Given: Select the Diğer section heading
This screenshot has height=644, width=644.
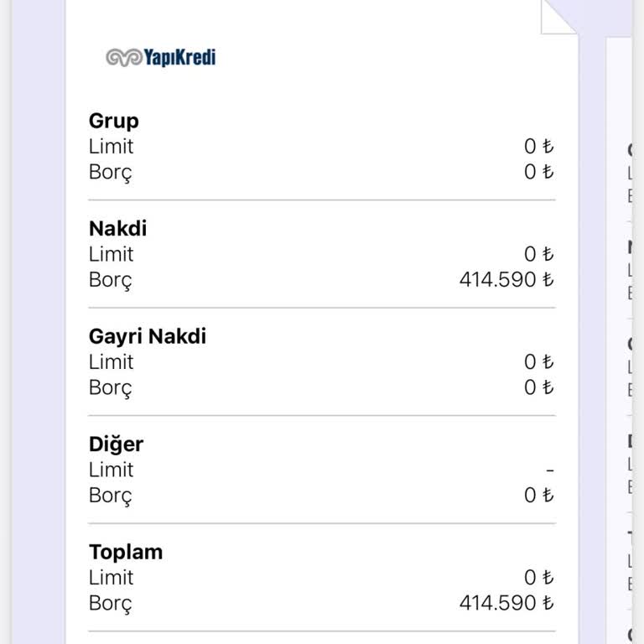Looking at the screenshot, I should pos(116,444).
